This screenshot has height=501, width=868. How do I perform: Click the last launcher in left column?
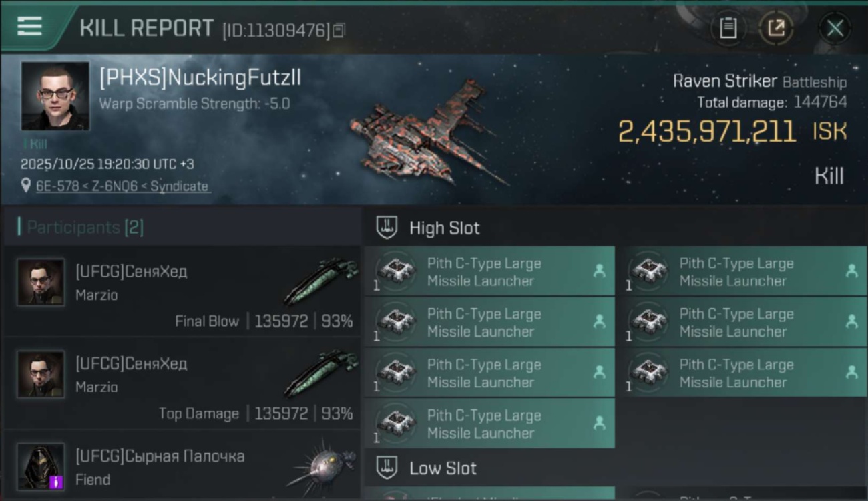(489, 424)
